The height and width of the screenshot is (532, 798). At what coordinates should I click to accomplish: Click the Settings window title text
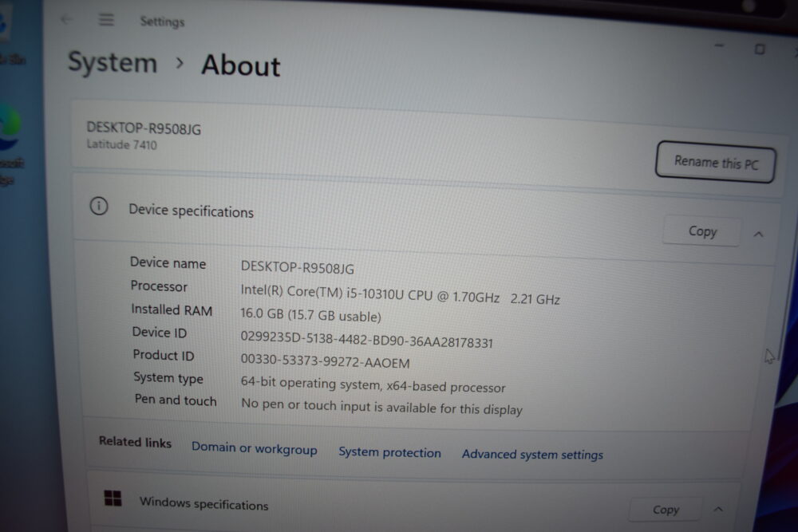pyautogui.click(x=162, y=22)
